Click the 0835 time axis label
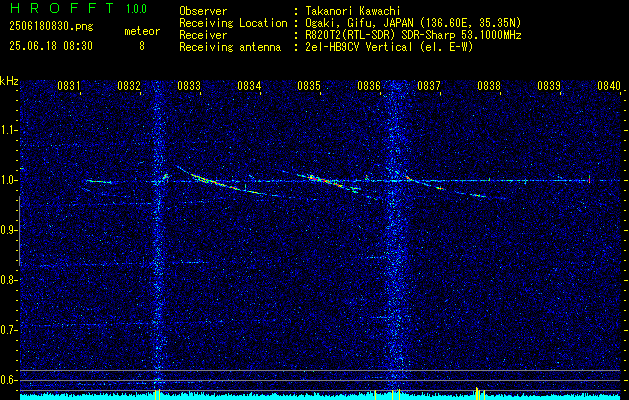Image resolution: width=629 pixels, height=400 pixels. (309, 85)
